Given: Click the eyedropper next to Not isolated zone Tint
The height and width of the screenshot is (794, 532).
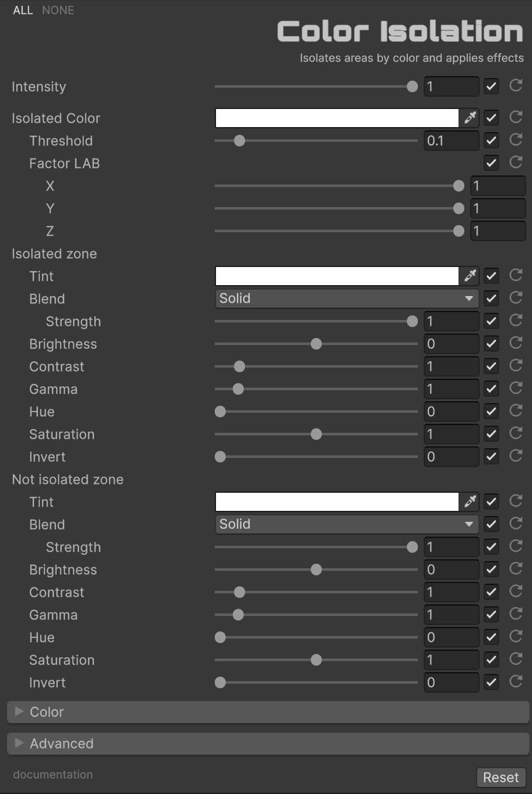Looking at the screenshot, I should (470, 502).
